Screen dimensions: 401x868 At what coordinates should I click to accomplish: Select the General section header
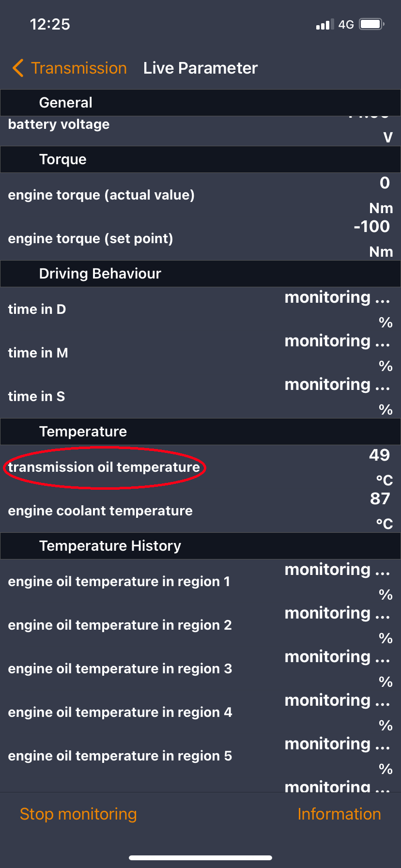200,103
